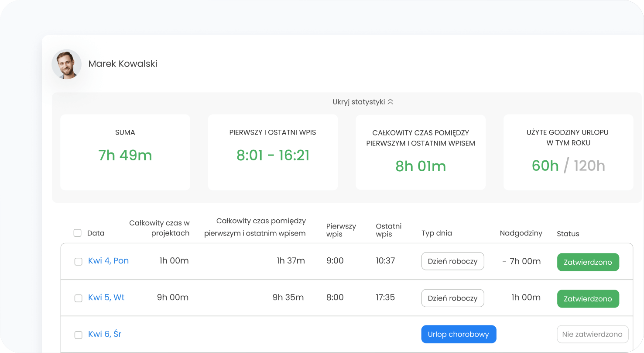644x353 pixels.
Task: Click the 'Nadgodziny' column header
Action: tap(521, 233)
